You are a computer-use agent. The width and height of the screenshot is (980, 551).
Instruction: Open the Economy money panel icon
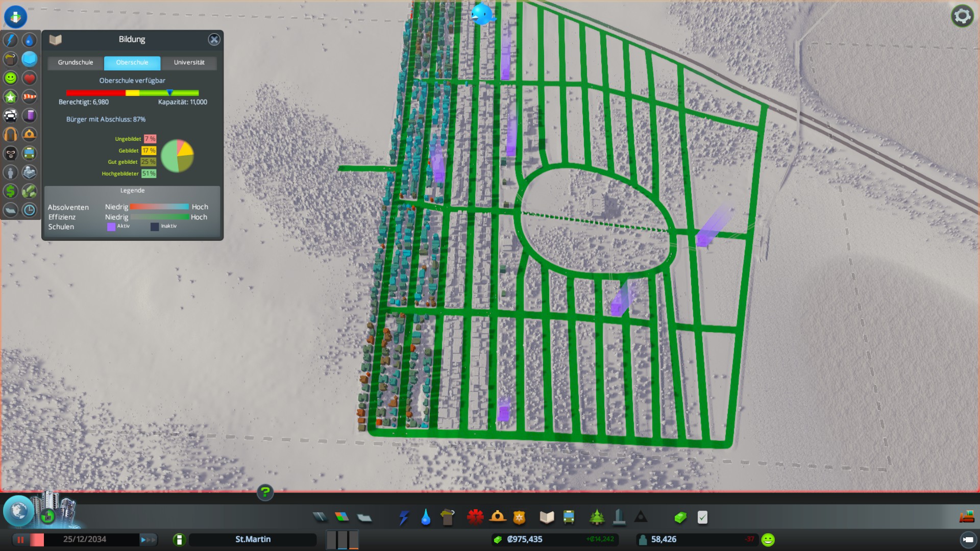pos(680,517)
